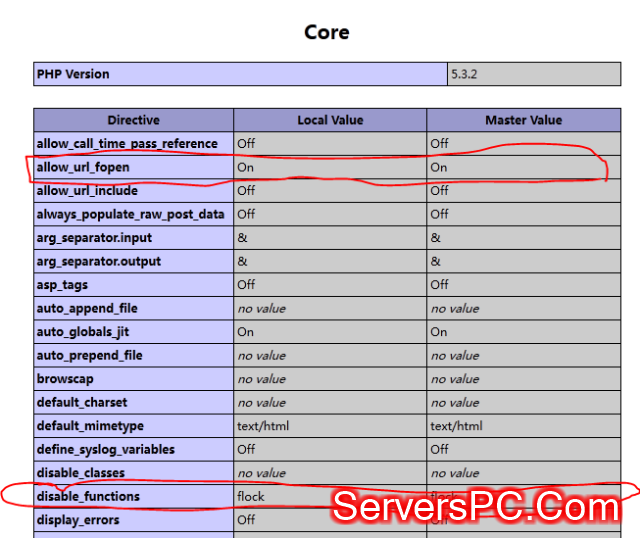Click the ServersPC.Com watermark text
This screenshot has height=538, width=640.
click(476, 508)
